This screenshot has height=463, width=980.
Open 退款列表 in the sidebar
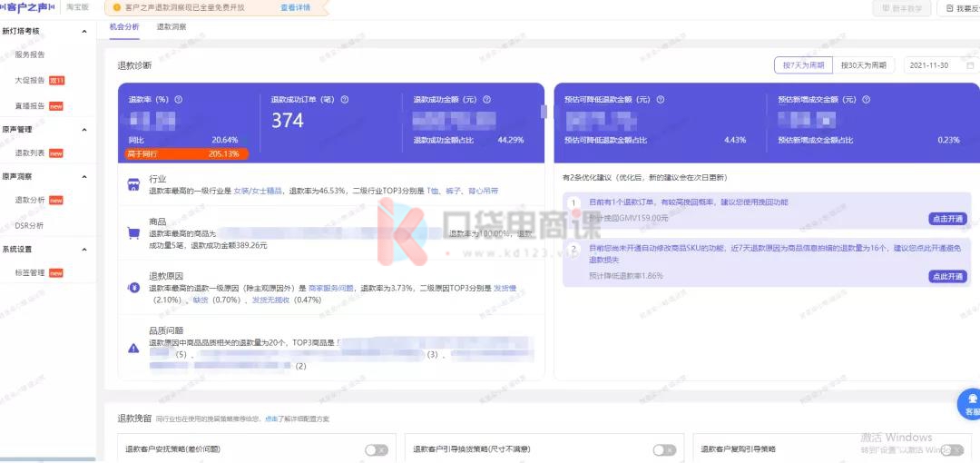point(30,153)
